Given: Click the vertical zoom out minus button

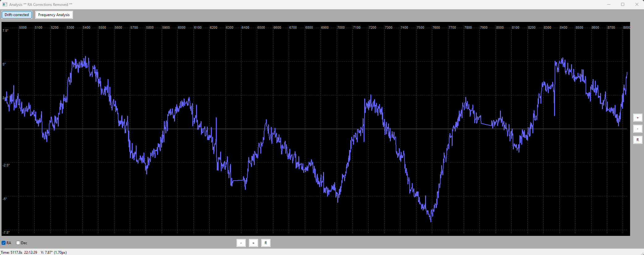Looking at the screenshot, I should click(638, 129).
